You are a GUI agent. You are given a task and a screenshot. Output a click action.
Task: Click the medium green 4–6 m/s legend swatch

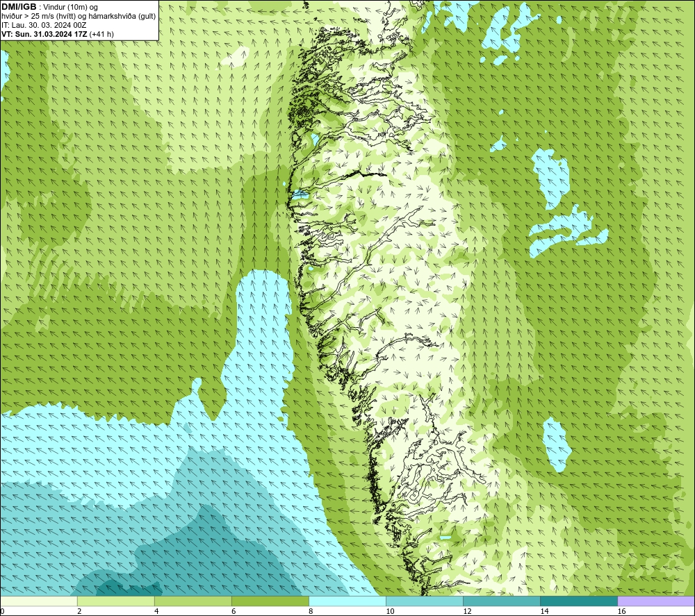[193, 601]
